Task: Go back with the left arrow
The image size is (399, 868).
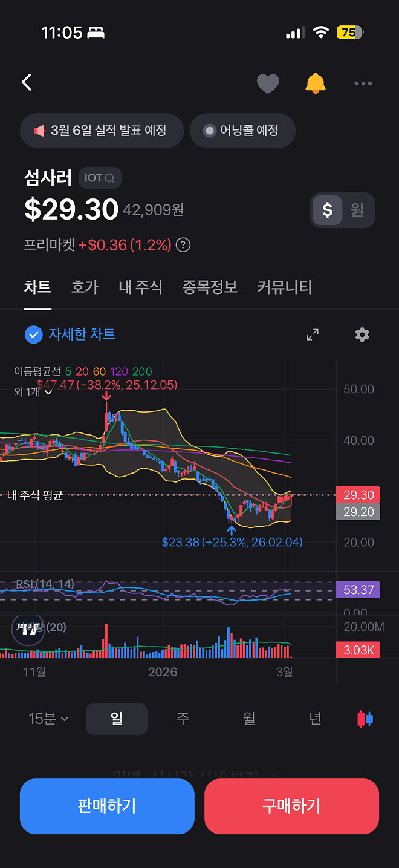Action: tap(27, 83)
